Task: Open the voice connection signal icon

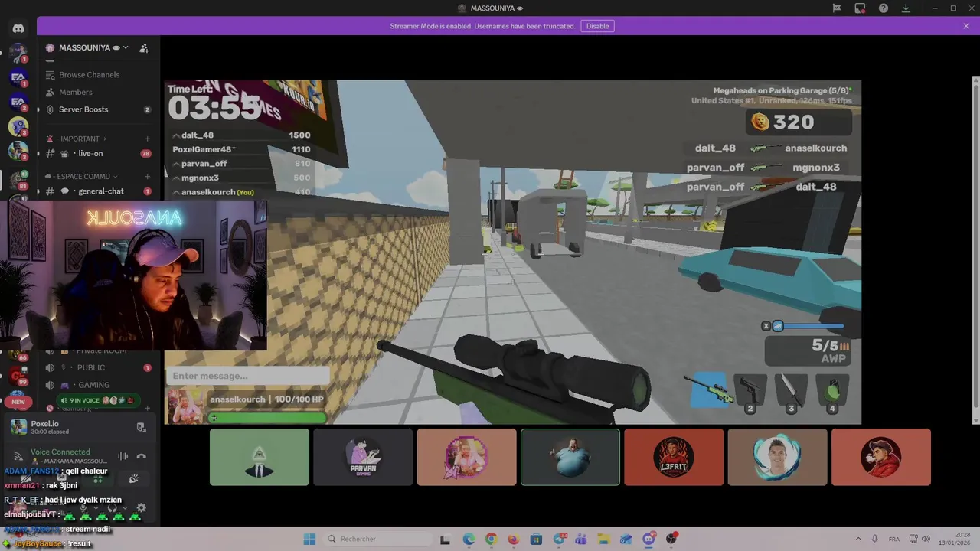Action: click(18, 456)
